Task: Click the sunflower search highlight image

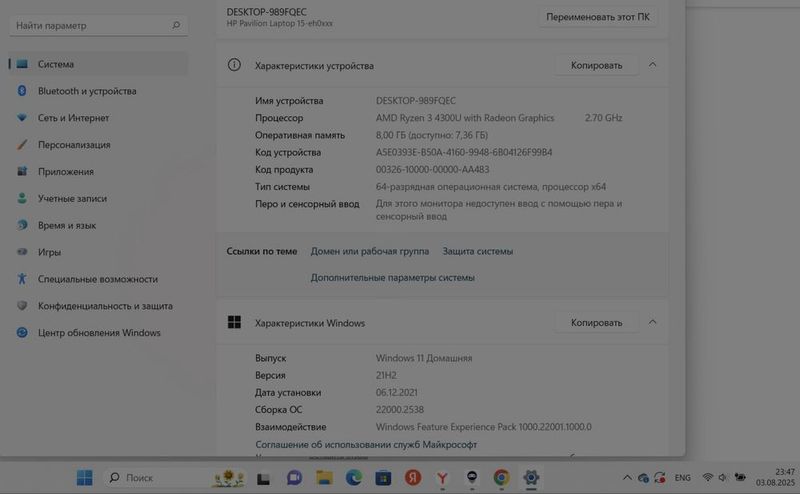Action: tap(229, 478)
